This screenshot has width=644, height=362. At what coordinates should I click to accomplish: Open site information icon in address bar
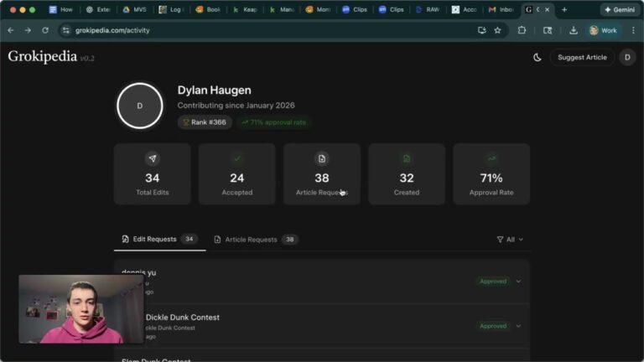tap(65, 30)
